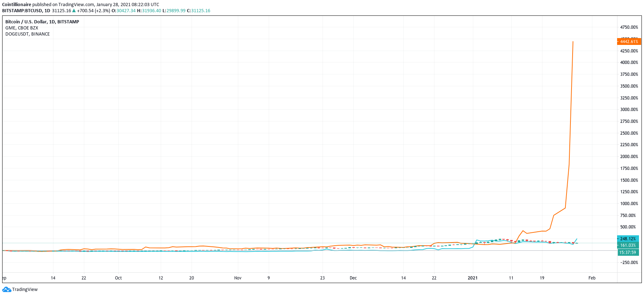The height and width of the screenshot is (296, 644).
Task: Open the Cointillionaire author name
Action: point(17,5)
